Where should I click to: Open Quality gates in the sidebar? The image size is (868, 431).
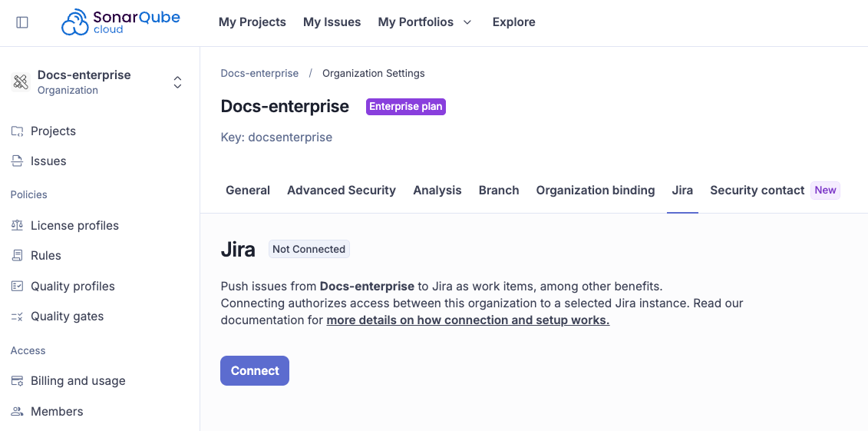(x=67, y=317)
